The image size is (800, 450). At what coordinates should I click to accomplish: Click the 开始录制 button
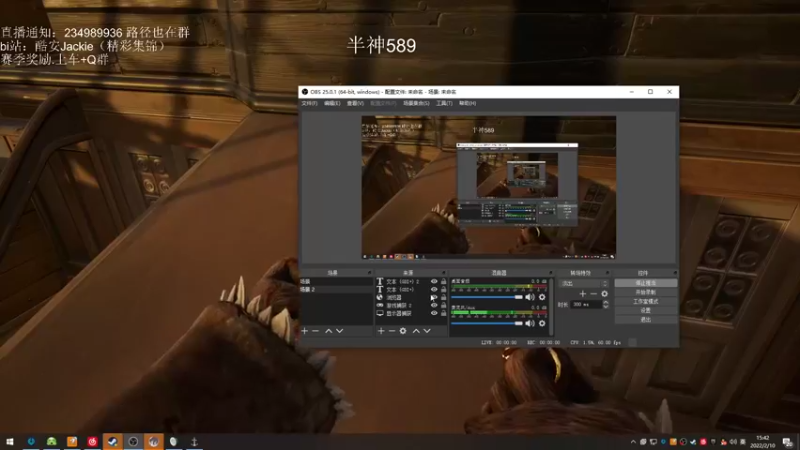click(x=646, y=292)
